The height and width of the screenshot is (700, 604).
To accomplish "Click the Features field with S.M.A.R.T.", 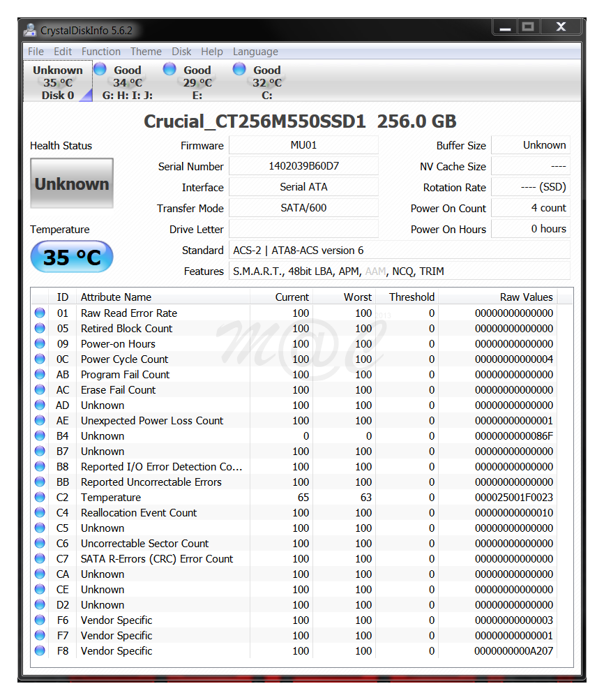I will pyautogui.click(x=400, y=271).
